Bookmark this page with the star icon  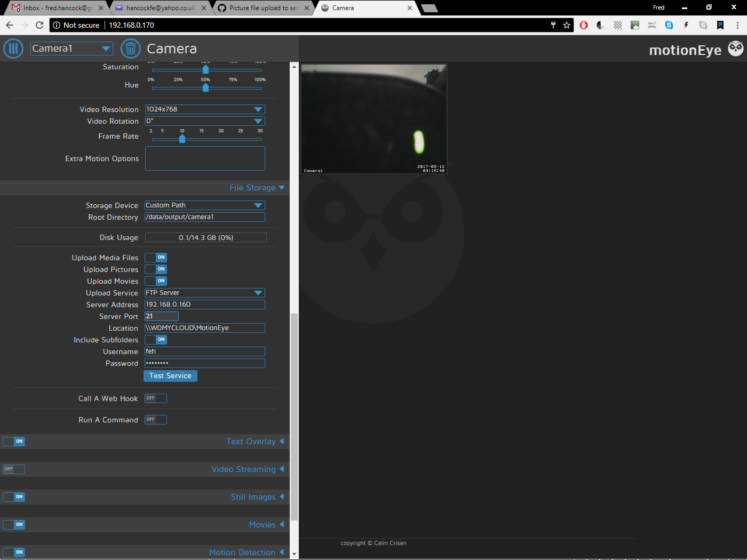coord(567,25)
